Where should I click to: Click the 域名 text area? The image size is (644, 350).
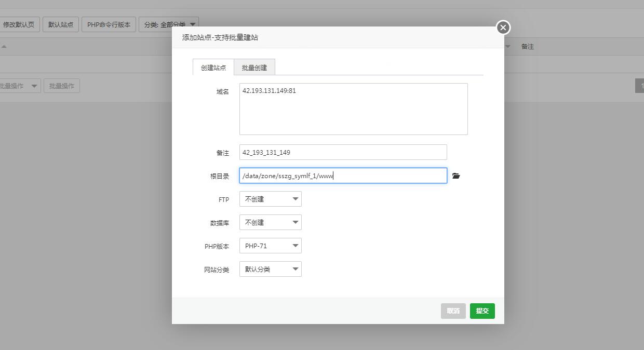(353, 109)
